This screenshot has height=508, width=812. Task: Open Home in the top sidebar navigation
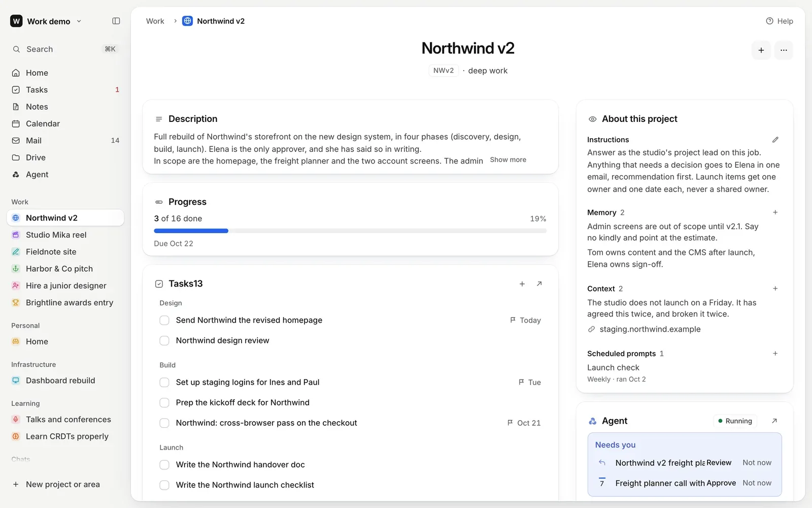point(65,73)
